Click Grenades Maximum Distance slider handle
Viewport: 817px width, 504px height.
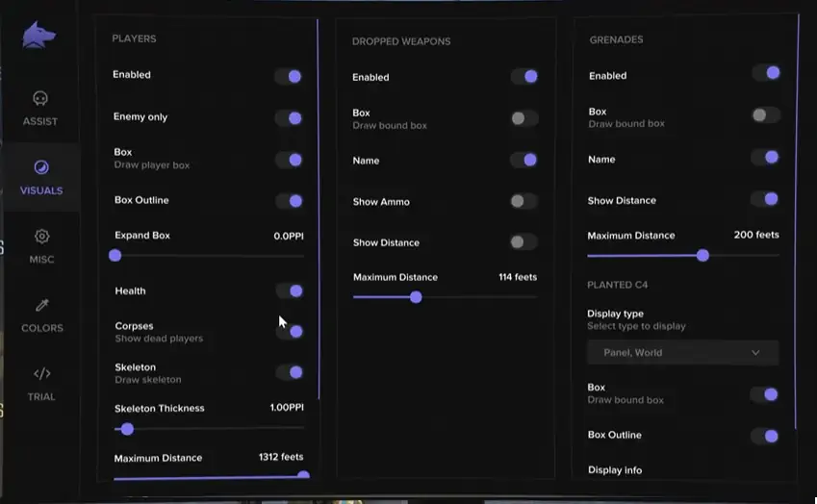(702, 255)
